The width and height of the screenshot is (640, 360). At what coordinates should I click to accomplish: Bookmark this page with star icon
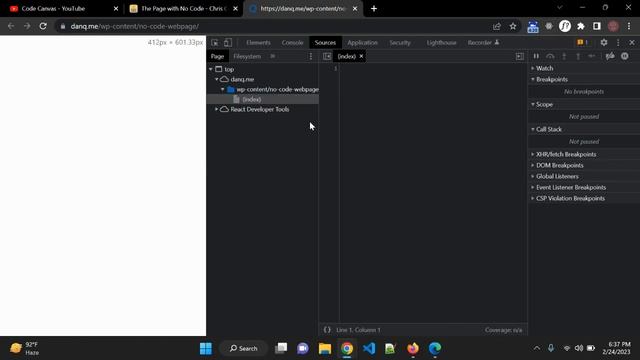click(513, 26)
